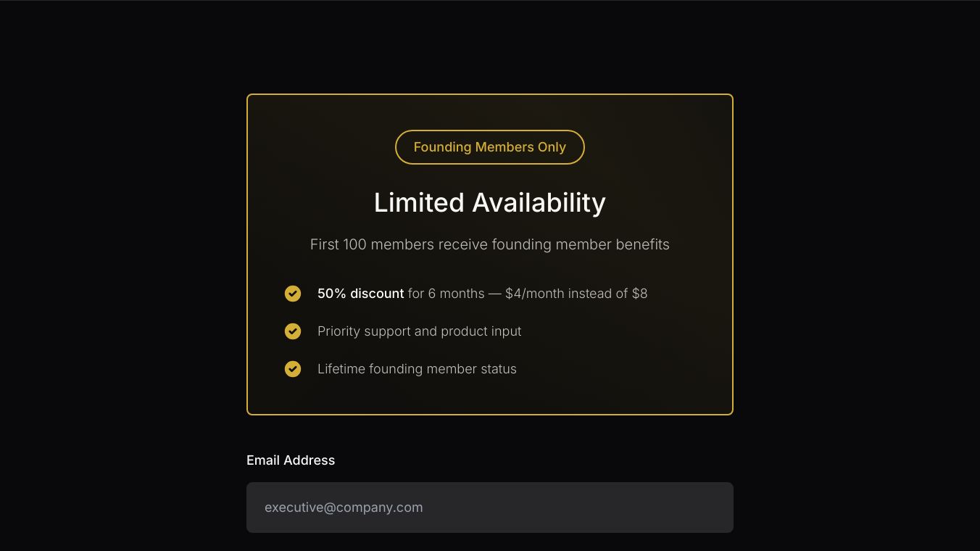
Task: Click the checkmark icon beside 50% discount
Action: coord(293,294)
